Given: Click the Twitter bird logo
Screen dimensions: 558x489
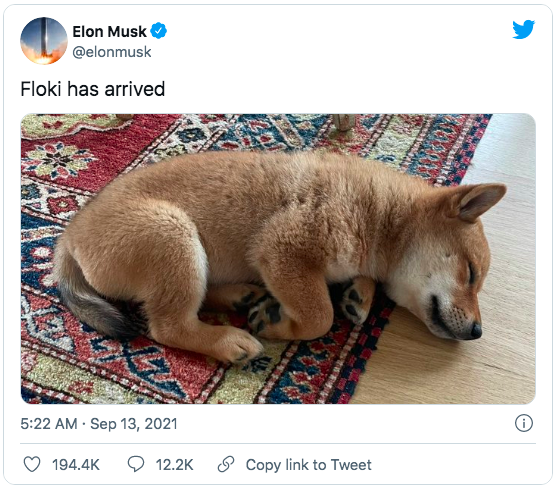Looking at the screenshot, I should click(x=523, y=29).
